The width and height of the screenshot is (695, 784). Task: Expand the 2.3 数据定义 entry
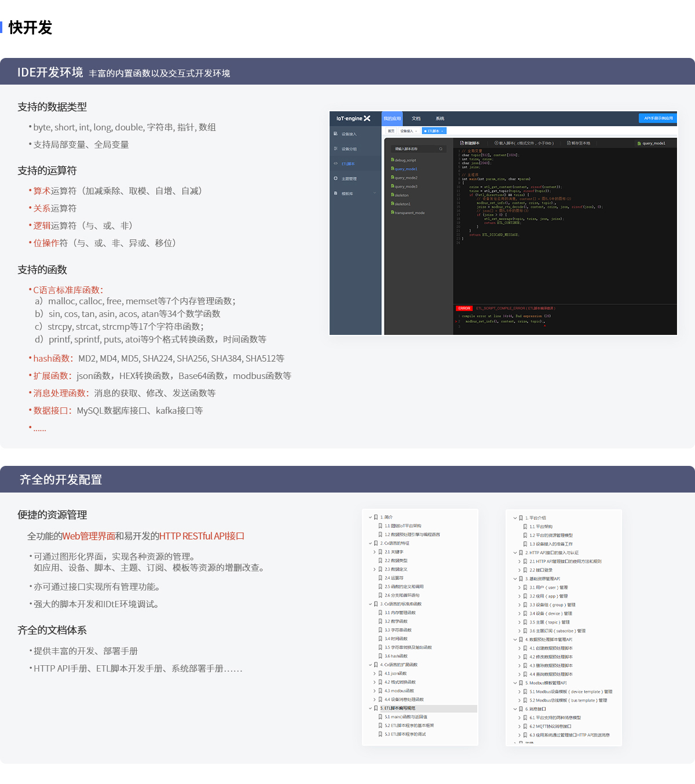point(375,570)
